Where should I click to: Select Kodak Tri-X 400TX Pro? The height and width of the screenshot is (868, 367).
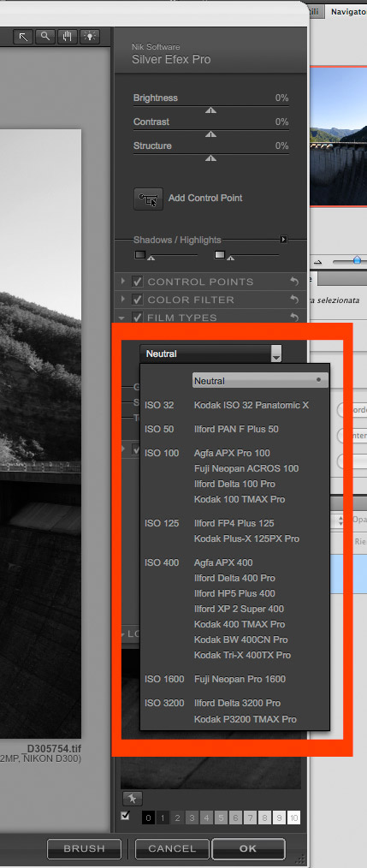coord(242,655)
